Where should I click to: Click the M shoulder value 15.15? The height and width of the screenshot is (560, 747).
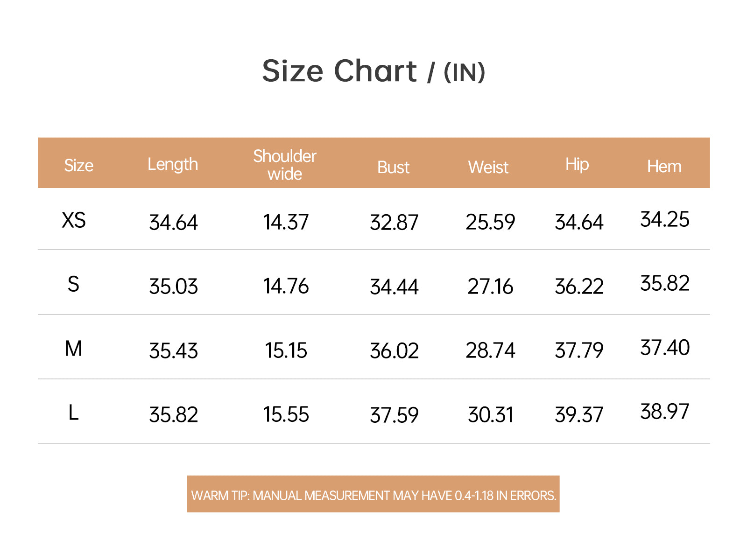click(x=286, y=350)
